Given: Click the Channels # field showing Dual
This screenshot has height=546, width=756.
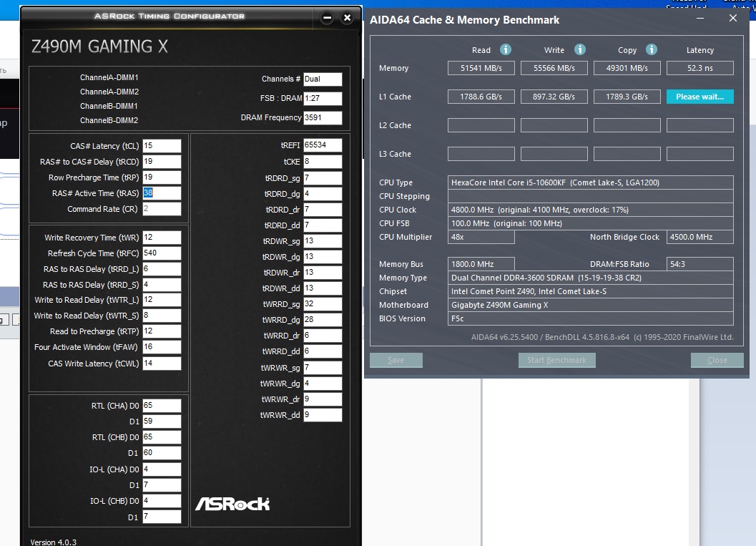Looking at the screenshot, I should coord(323,79).
